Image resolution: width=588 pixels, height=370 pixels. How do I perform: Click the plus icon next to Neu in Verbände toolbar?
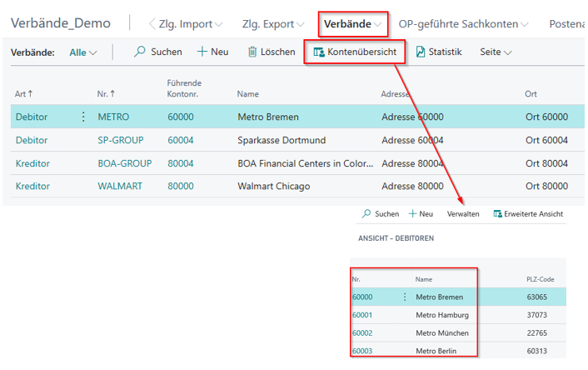coord(202,52)
